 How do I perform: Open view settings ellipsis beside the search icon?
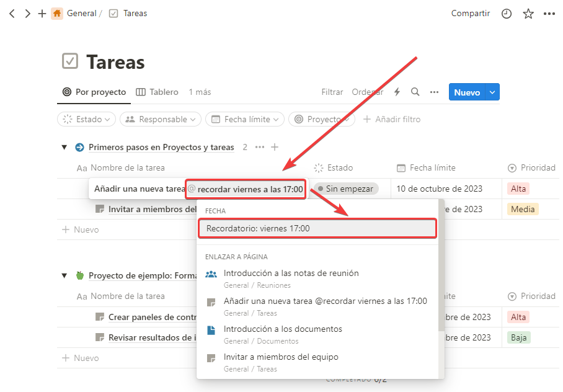[434, 92]
